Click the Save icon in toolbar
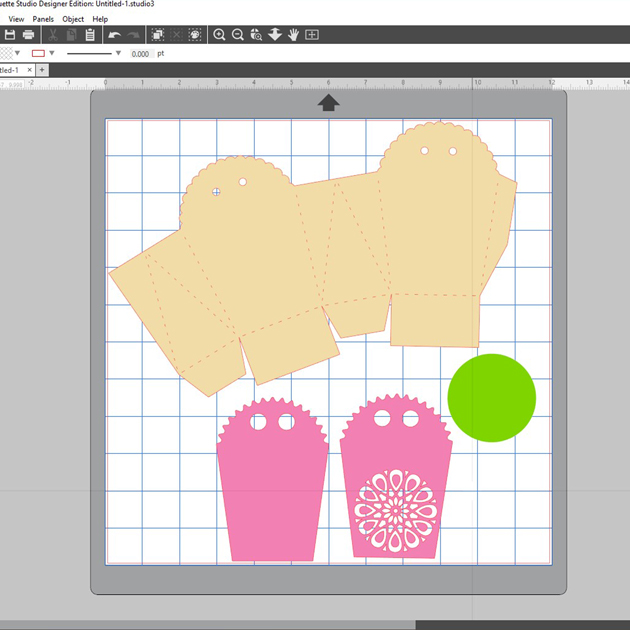The height and width of the screenshot is (630, 630). coord(10,35)
